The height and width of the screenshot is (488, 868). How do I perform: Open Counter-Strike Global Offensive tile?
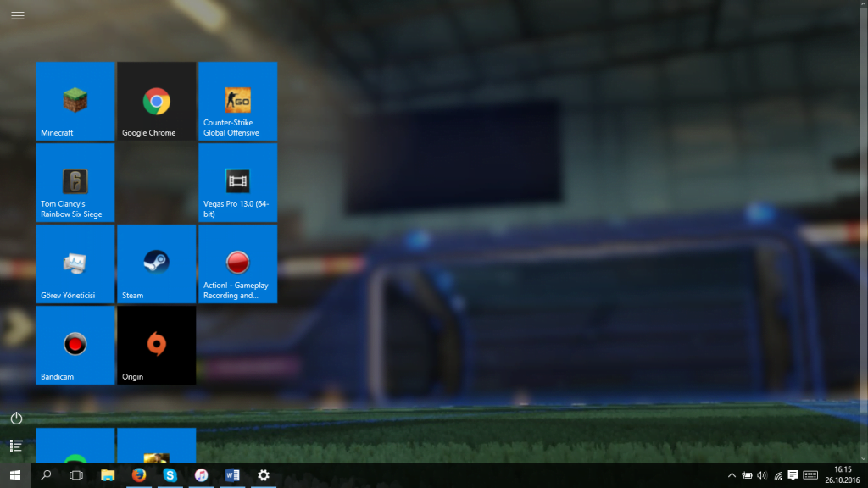[x=237, y=101]
